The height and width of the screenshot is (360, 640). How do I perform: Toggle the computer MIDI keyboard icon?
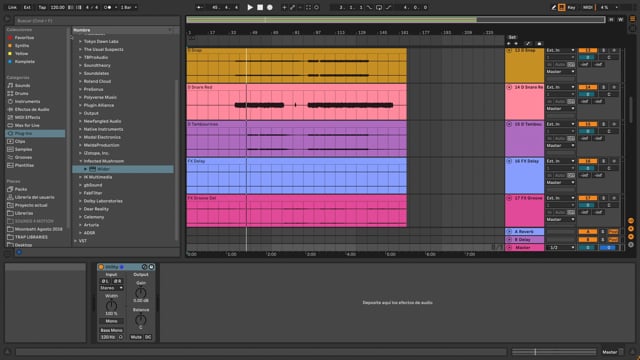[562, 7]
